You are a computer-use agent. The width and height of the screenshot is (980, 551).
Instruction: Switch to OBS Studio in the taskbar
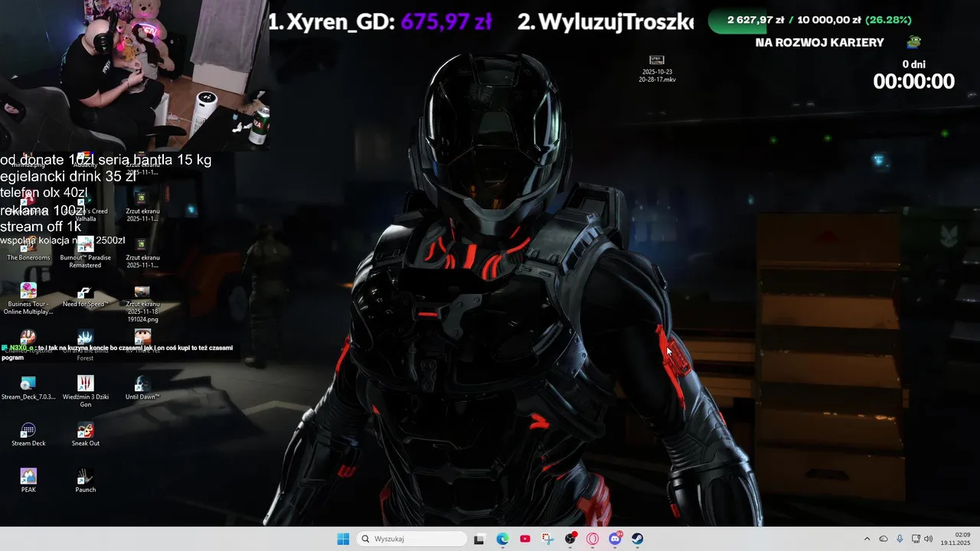tap(570, 539)
